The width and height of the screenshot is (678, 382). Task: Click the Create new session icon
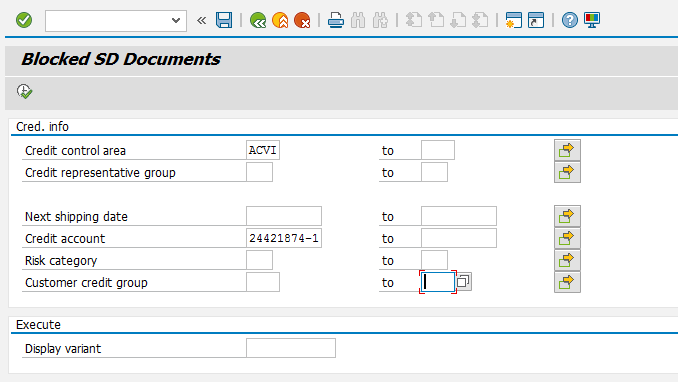514,20
